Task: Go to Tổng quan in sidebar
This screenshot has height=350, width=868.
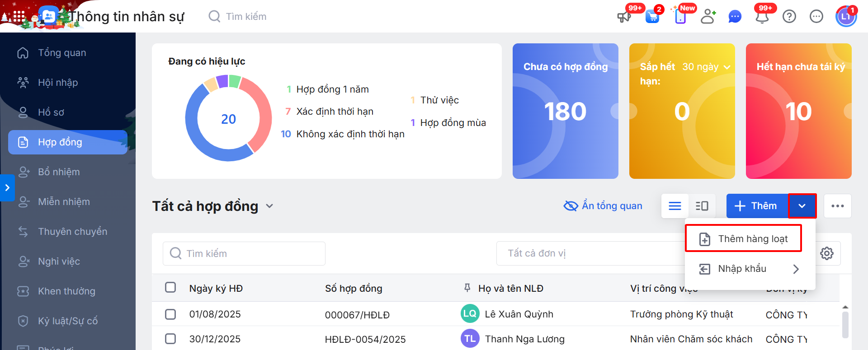Action: point(68,53)
